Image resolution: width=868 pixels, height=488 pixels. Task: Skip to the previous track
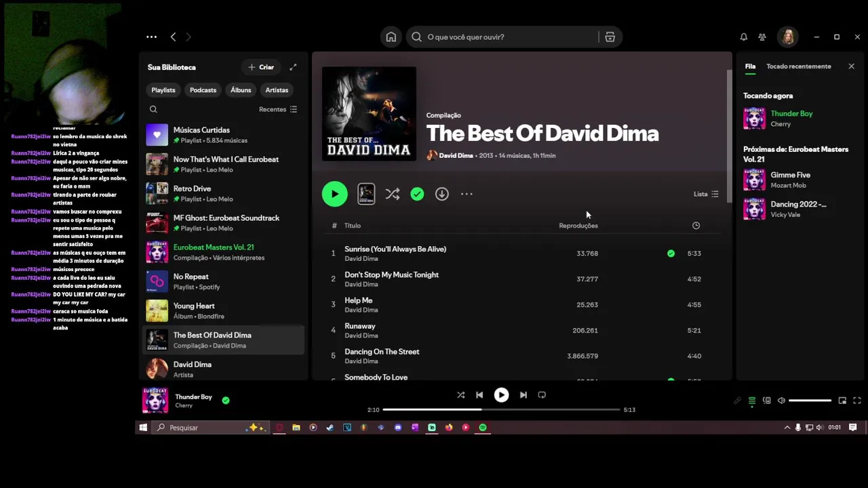click(479, 395)
